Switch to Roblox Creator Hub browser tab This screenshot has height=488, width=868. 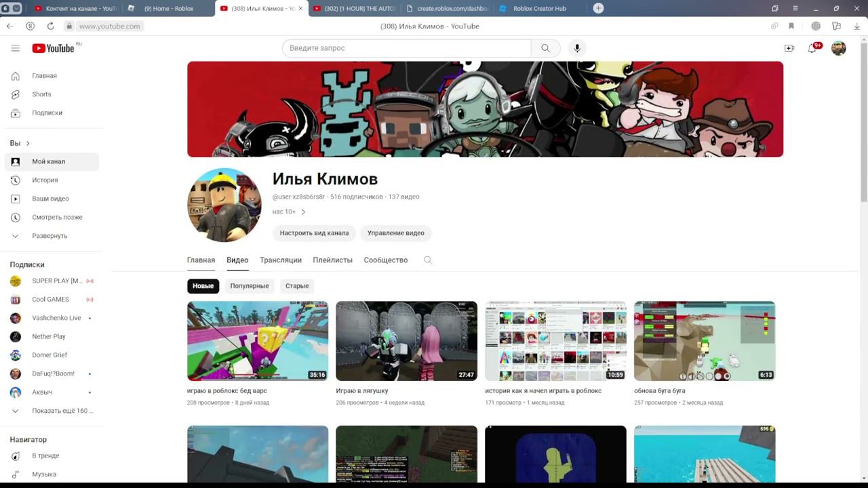point(539,8)
